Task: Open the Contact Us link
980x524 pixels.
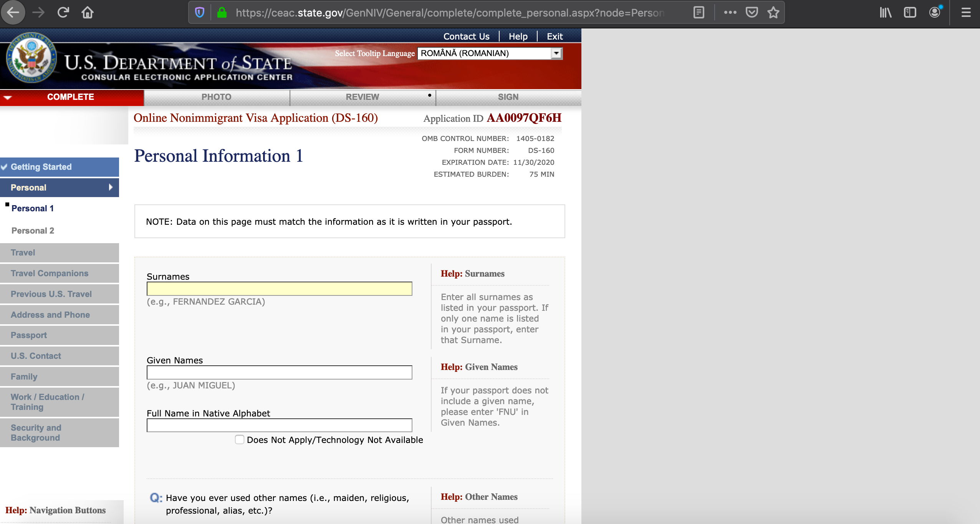Action: click(x=466, y=36)
